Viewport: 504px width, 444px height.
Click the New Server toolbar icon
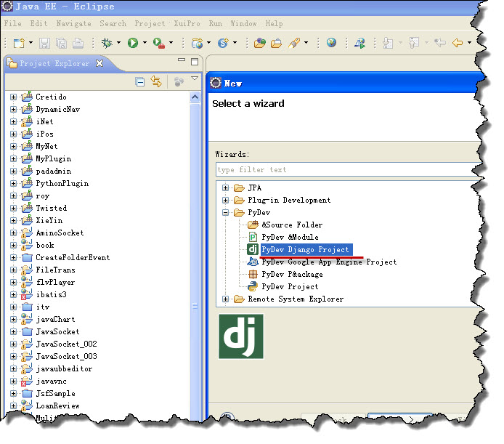(x=197, y=42)
